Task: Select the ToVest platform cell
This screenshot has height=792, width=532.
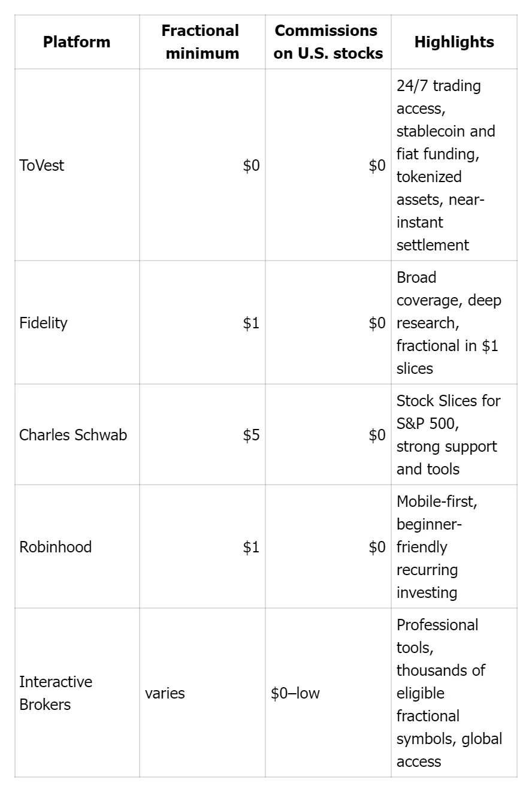Action: point(41,165)
